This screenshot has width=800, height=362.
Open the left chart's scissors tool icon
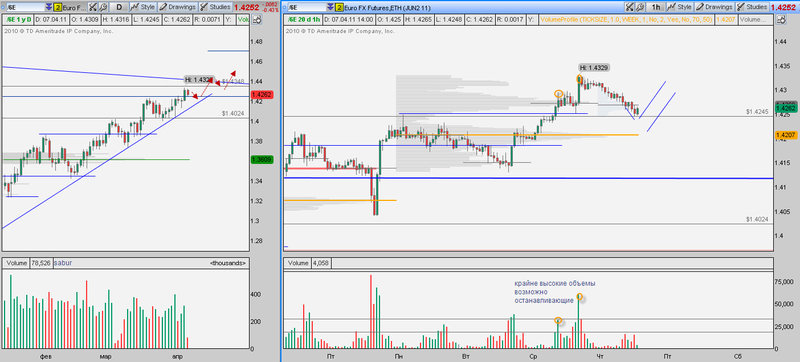(x=93, y=7)
